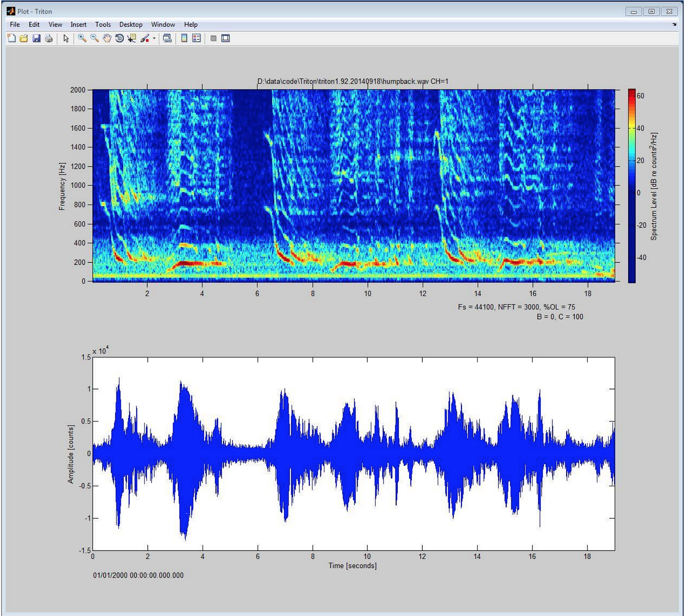Open the Desktop menu
Screen dimensions: 685x616
point(131,24)
